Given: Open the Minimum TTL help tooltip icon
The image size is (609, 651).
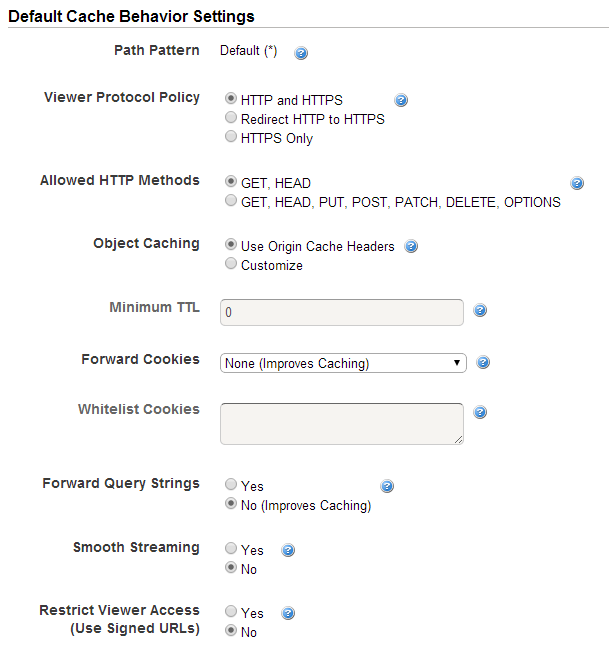Looking at the screenshot, I should [480, 310].
